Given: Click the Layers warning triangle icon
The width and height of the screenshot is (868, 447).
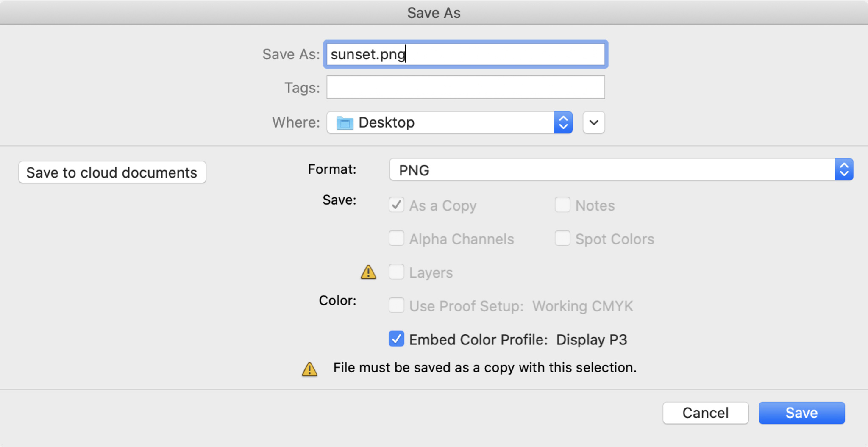Looking at the screenshot, I should 368,272.
